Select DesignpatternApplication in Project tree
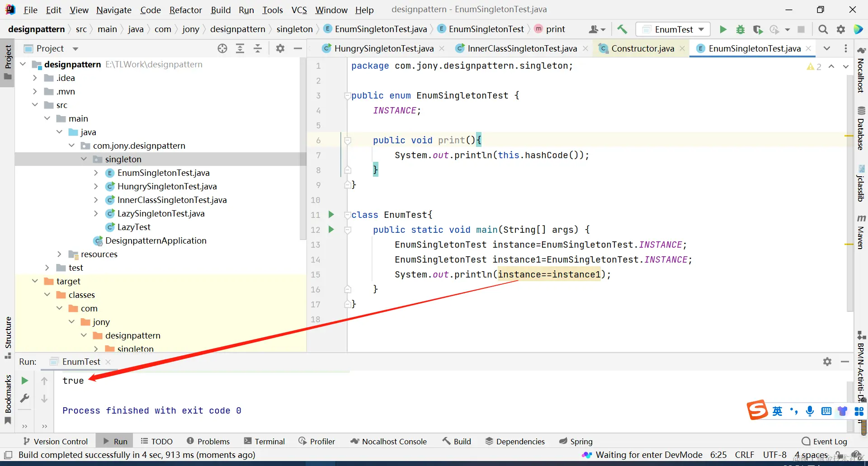The image size is (868, 466). (156, 240)
